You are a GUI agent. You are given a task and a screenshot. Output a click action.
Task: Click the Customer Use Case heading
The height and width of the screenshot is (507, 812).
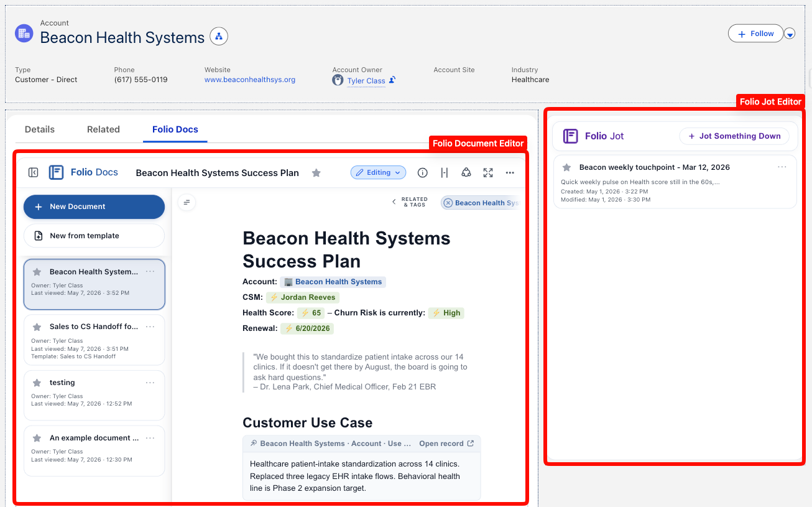click(x=308, y=423)
